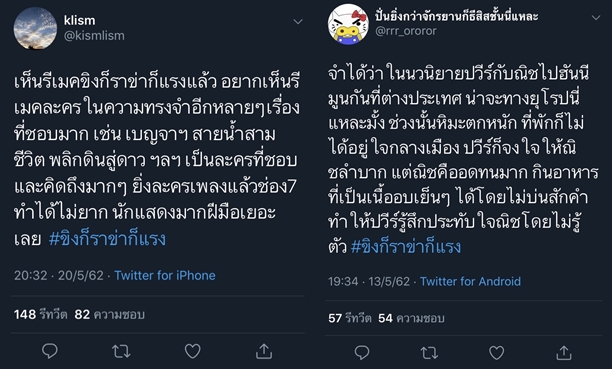Image resolution: width=612 pixels, height=369 pixels.
Task: Share the @rrr_ororor tweet
Action: [564, 353]
